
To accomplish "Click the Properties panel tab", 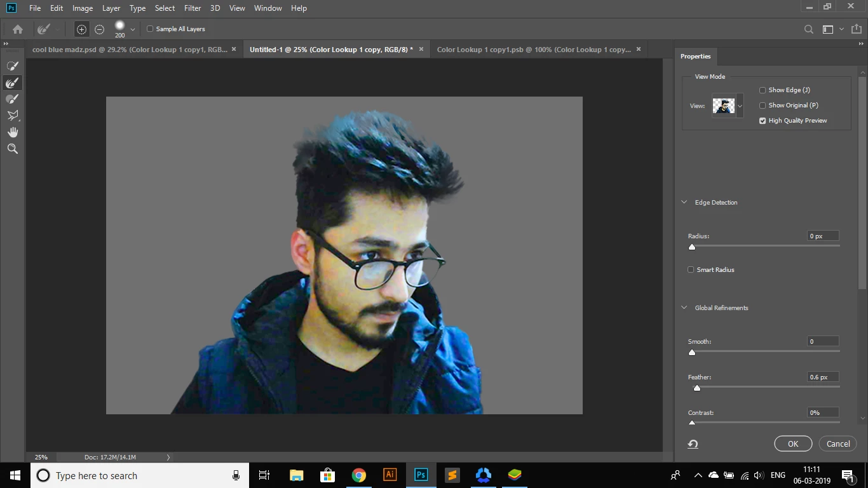I will 695,56.
